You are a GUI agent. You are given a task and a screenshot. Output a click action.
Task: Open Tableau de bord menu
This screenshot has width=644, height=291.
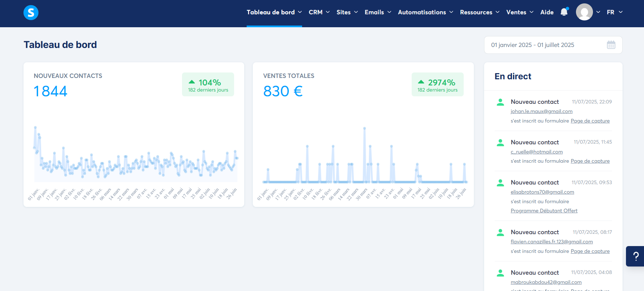pos(274,12)
